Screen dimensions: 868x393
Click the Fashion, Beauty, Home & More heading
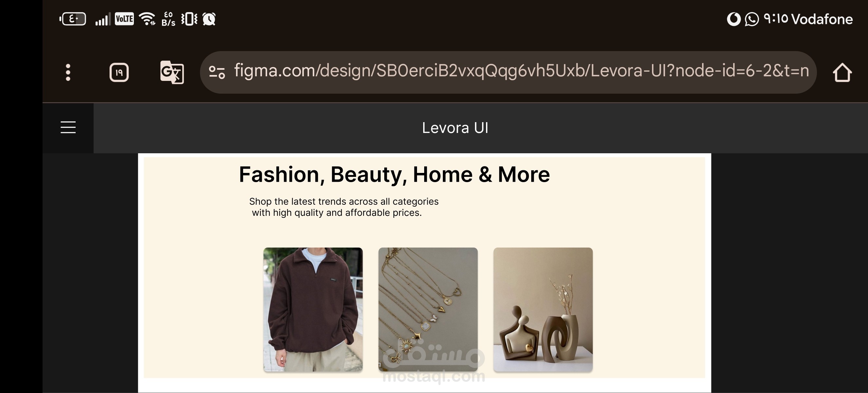(x=394, y=175)
